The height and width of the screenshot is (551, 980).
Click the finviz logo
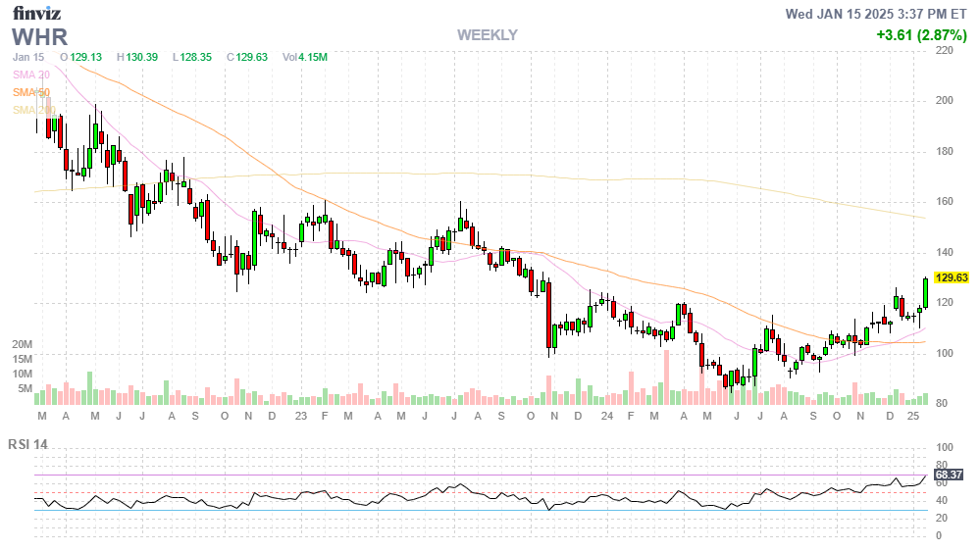[38, 13]
